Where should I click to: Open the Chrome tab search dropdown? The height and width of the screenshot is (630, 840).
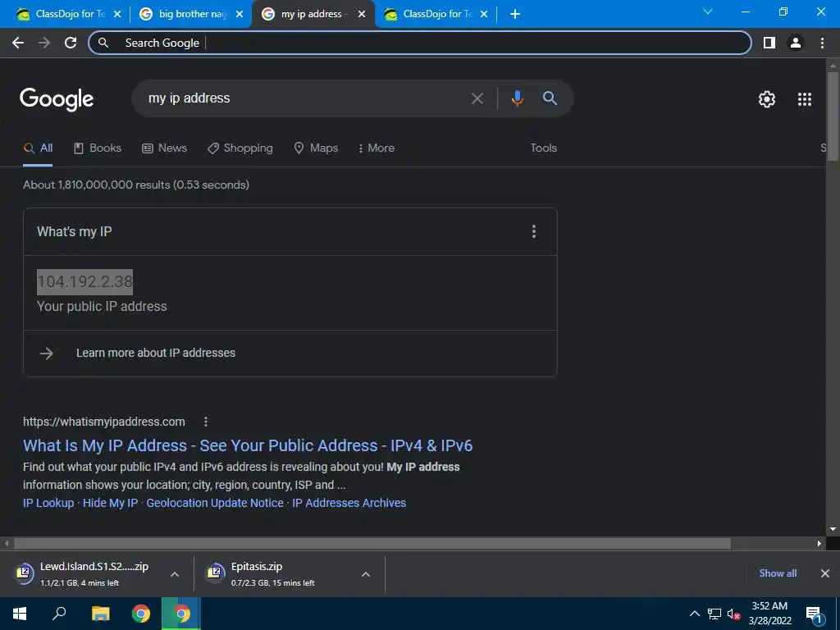click(x=708, y=11)
